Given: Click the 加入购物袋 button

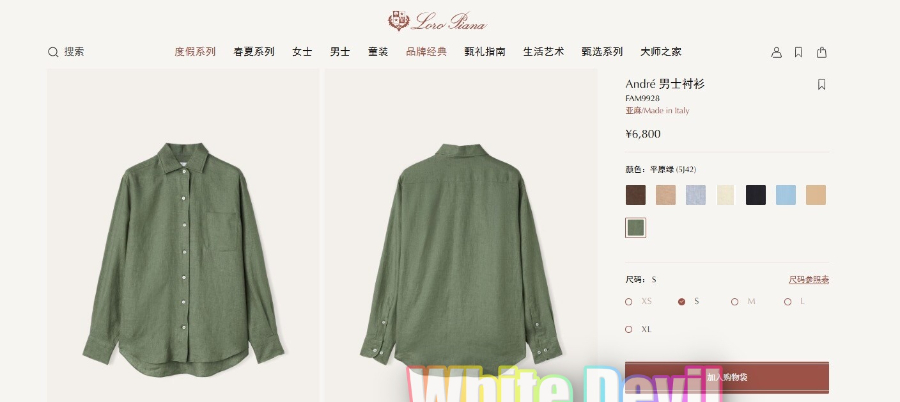Looking at the screenshot, I should click(727, 377).
